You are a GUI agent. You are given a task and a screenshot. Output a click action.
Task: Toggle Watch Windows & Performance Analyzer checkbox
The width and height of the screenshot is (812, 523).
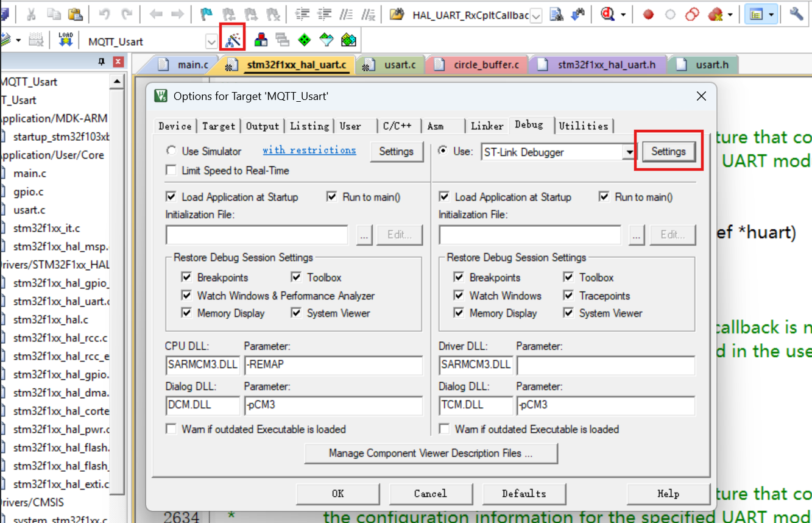click(186, 296)
